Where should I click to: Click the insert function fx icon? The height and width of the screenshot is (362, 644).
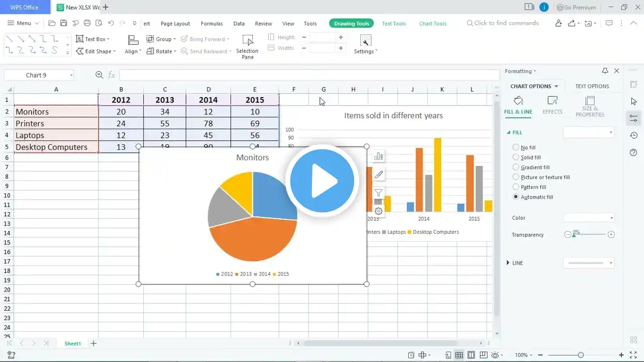click(x=112, y=75)
